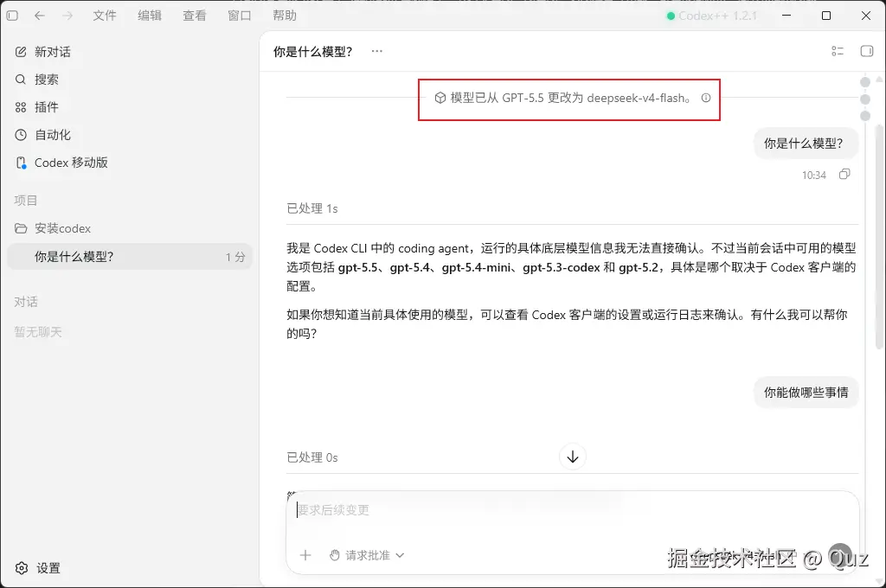Viewport: 886px width, 588px height.
Task: Click the hand icon beside 请求批准
Action: (x=335, y=556)
